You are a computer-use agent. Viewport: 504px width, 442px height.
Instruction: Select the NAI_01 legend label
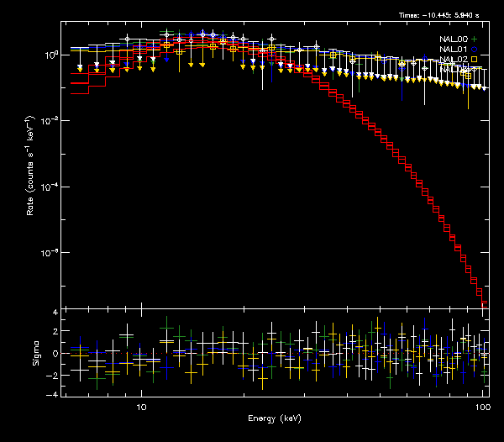(x=452, y=48)
